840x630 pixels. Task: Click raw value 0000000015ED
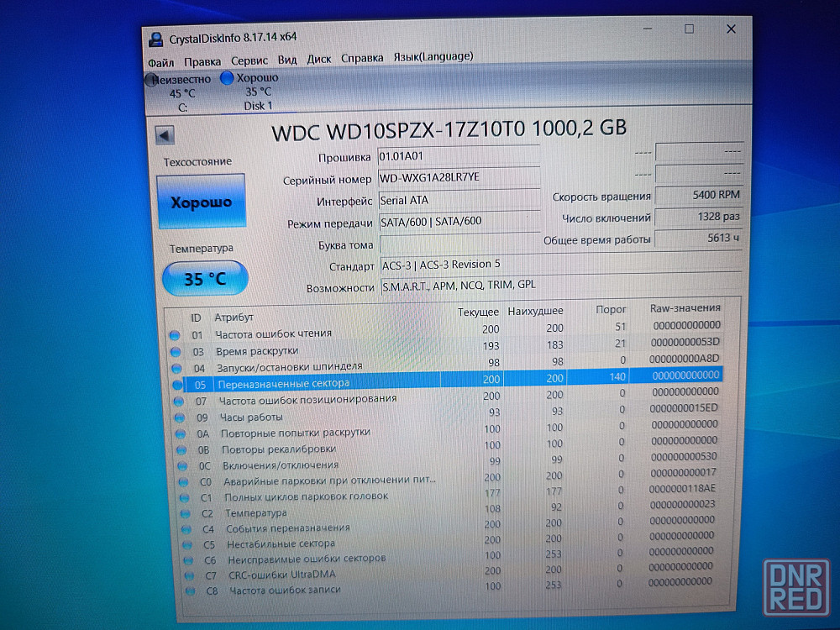click(683, 408)
